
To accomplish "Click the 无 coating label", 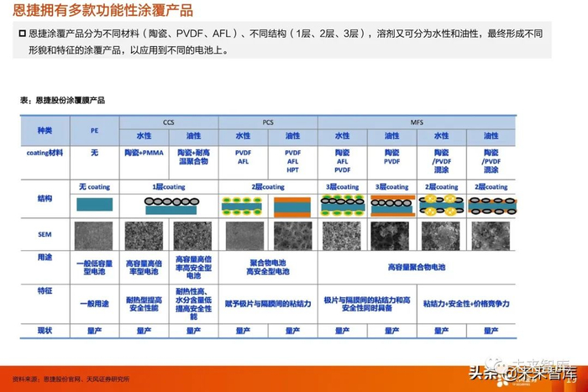I will click(94, 186).
